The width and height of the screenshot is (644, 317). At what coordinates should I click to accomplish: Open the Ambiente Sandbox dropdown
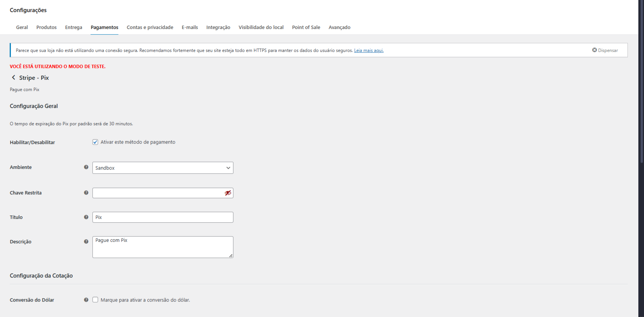pyautogui.click(x=162, y=168)
